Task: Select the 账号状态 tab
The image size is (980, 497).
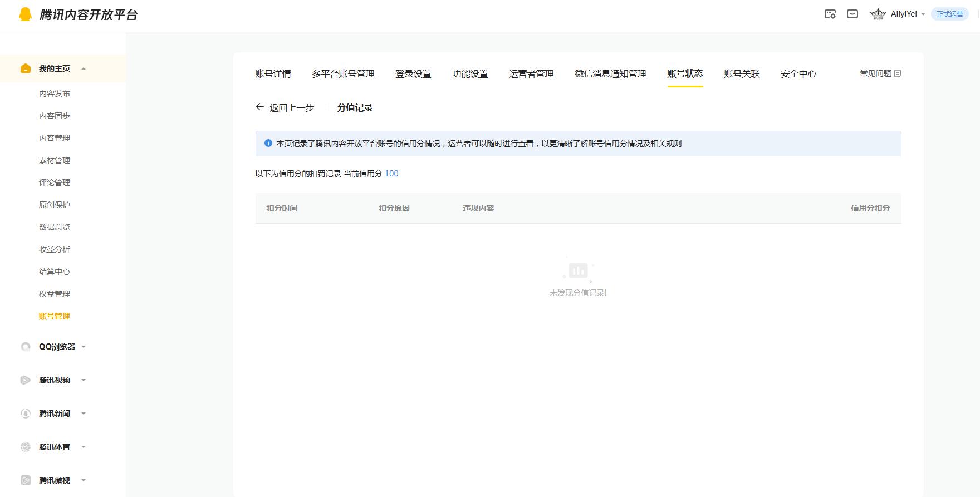Action: point(685,73)
